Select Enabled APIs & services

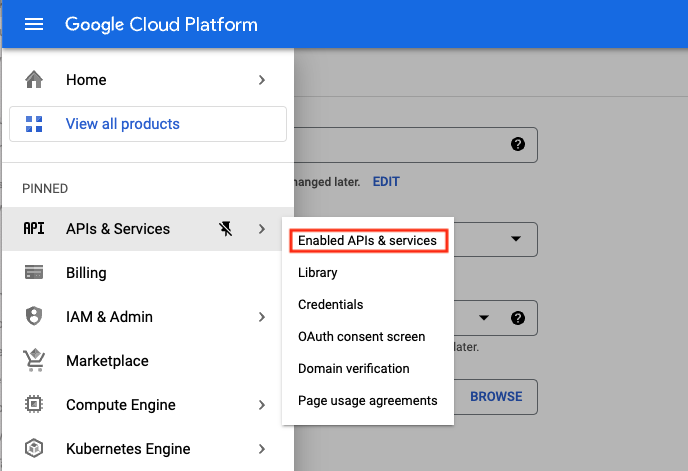369,241
